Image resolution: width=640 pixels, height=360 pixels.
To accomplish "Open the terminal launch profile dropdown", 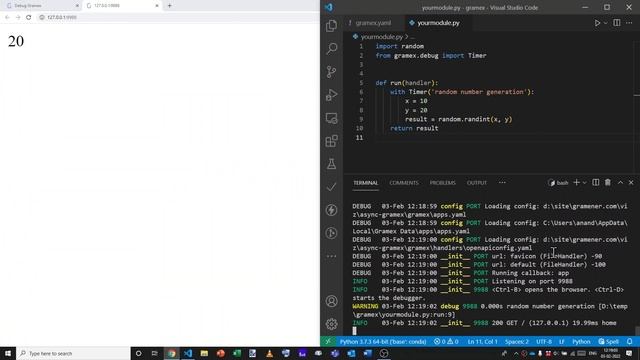I will click(x=584, y=183).
